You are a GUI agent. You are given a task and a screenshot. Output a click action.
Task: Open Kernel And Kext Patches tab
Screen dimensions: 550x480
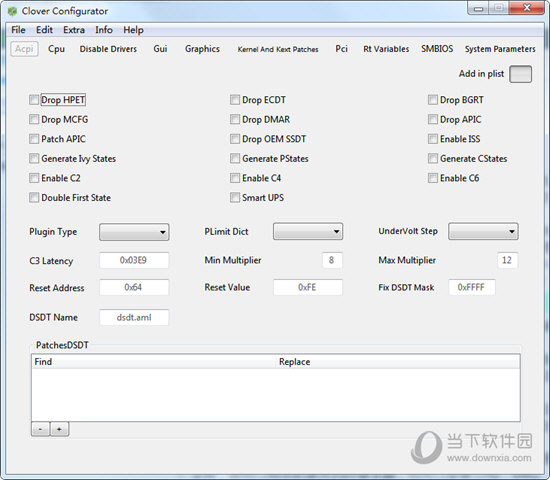pyautogui.click(x=278, y=49)
